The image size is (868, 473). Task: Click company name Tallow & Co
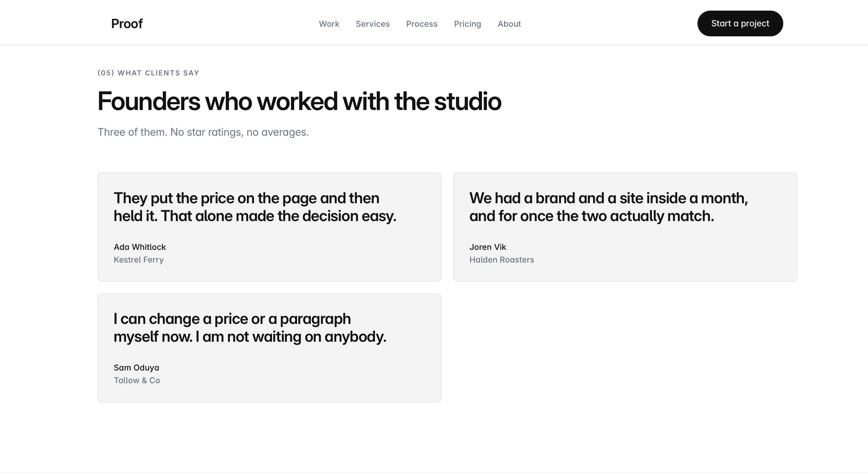click(x=137, y=380)
